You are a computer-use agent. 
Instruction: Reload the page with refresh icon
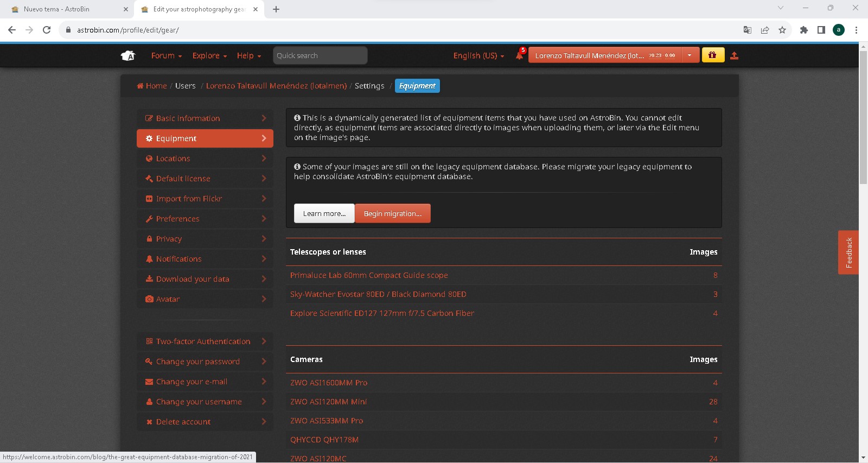pyautogui.click(x=47, y=30)
